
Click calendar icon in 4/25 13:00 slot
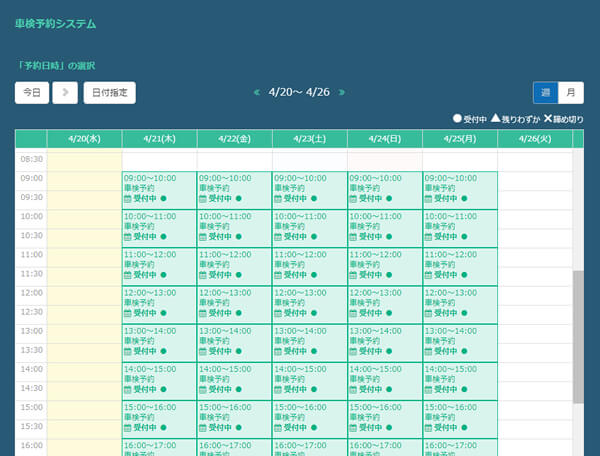pyautogui.click(x=427, y=350)
